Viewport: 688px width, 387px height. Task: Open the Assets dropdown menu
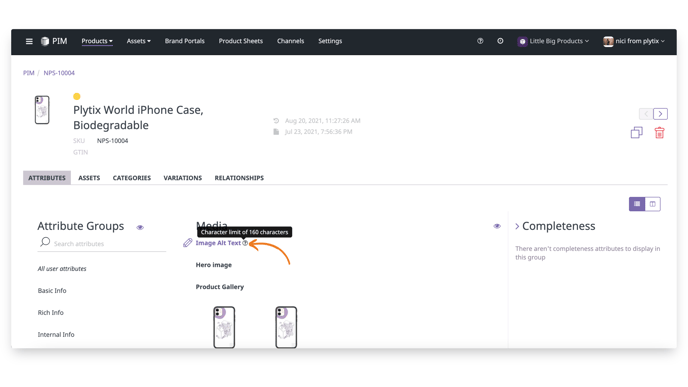coord(138,41)
